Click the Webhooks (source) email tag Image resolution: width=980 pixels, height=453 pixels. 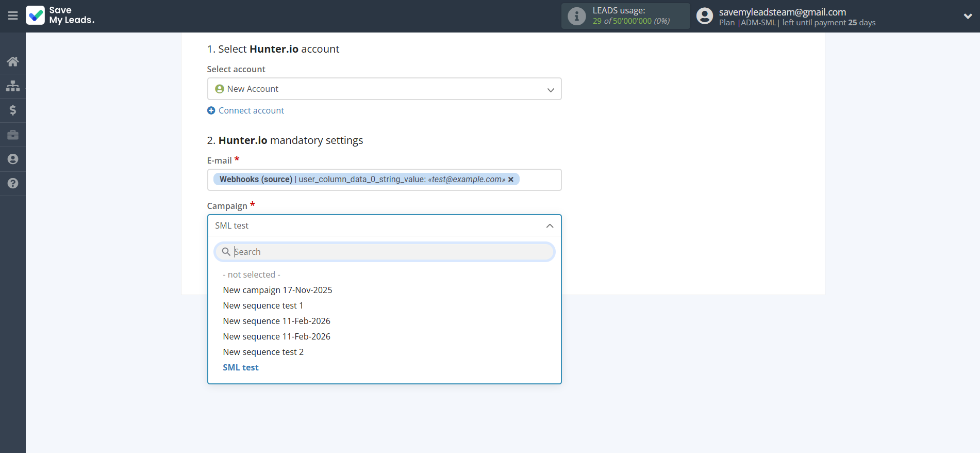[366, 180]
